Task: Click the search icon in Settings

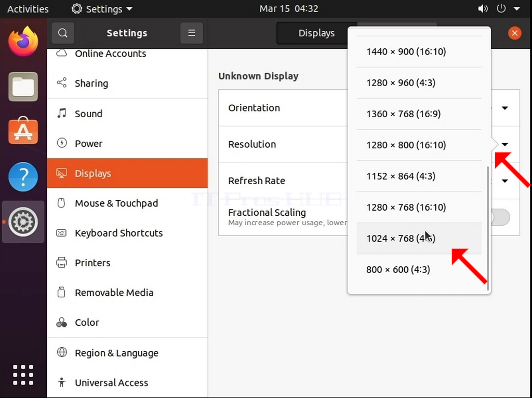Action: (x=63, y=33)
